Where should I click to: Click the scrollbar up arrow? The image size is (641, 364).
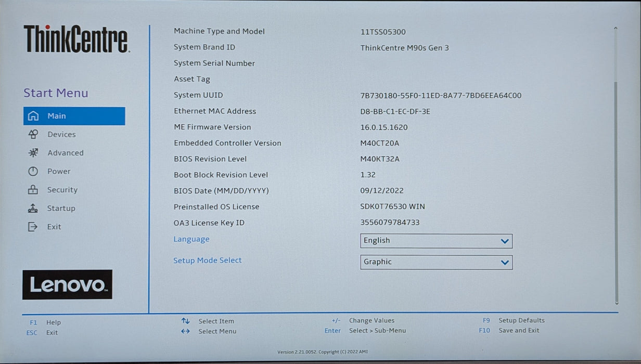(616, 29)
